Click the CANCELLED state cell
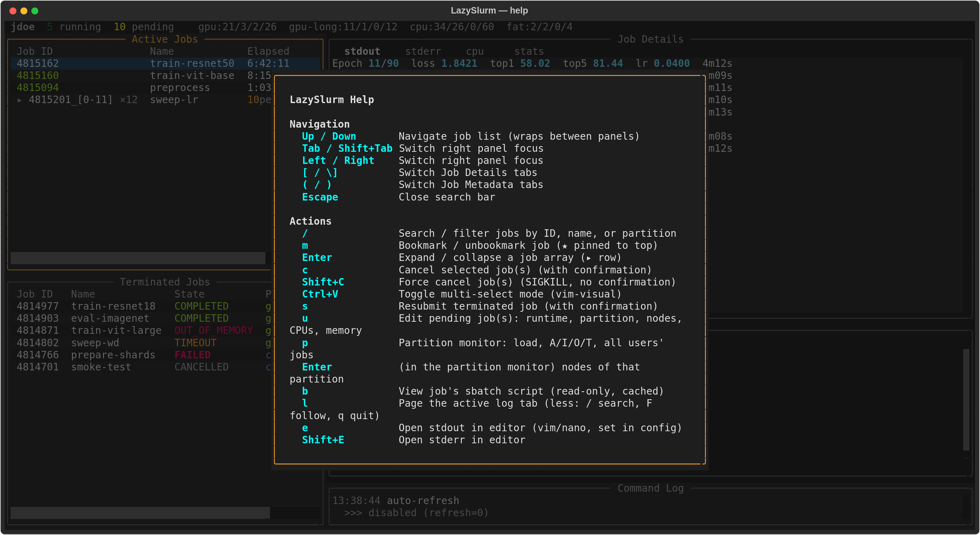Screen dimensions: 980x535 201,367
